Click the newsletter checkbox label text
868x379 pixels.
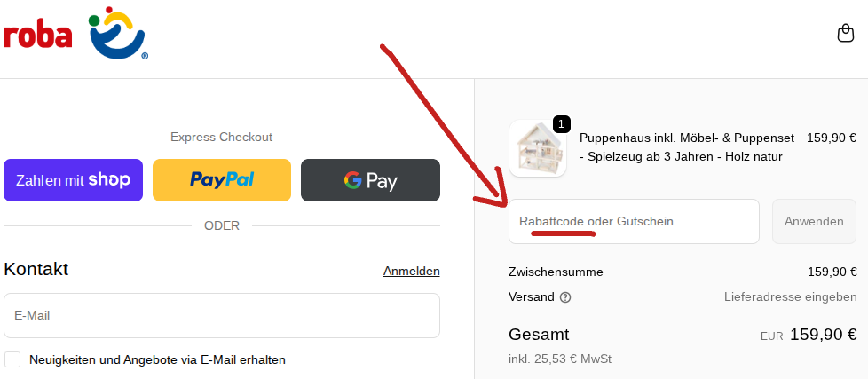pyautogui.click(x=157, y=359)
